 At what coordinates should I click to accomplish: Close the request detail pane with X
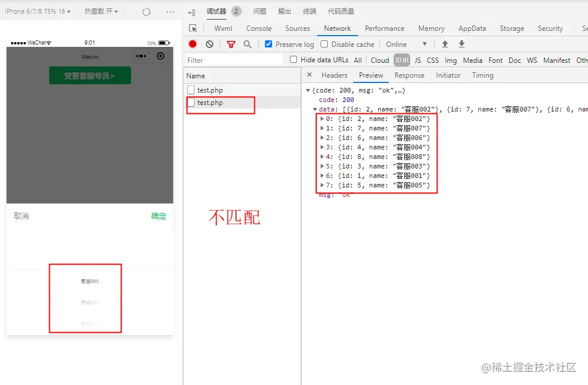tap(309, 75)
